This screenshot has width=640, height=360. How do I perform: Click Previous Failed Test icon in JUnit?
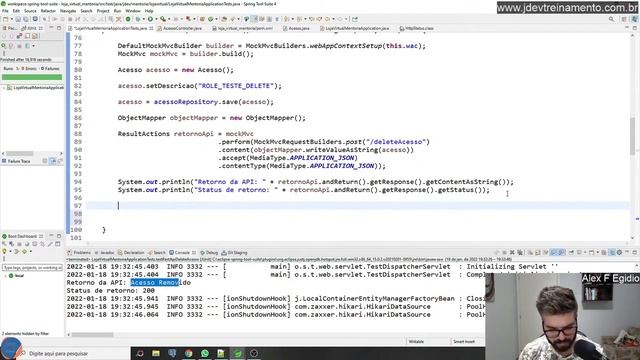click(x=12, y=36)
